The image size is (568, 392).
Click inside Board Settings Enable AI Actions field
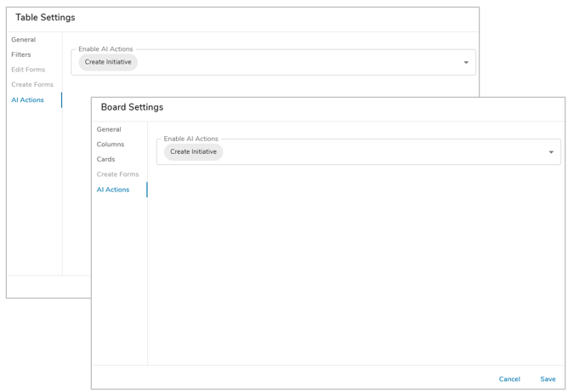tap(359, 152)
